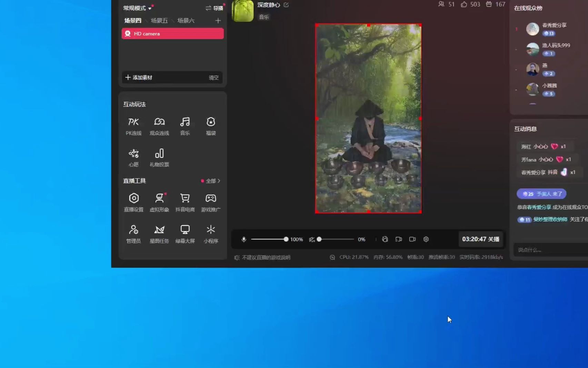
Task: Open 礼物投票 gift voting
Action: (159, 157)
